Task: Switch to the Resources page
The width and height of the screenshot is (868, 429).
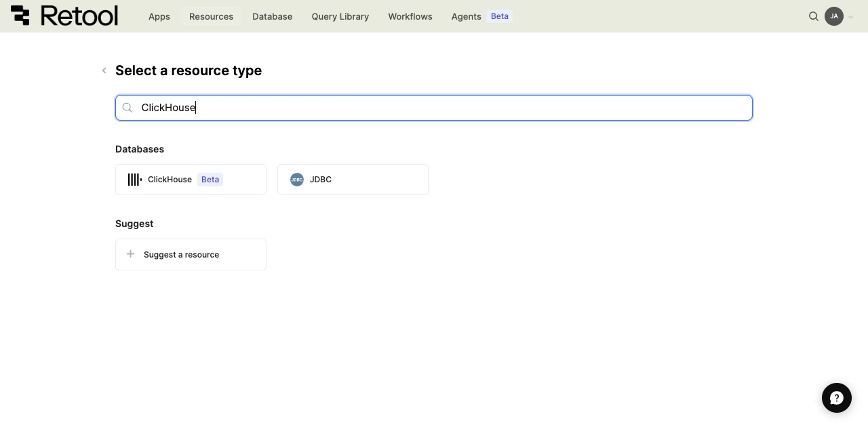Action: [211, 16]
